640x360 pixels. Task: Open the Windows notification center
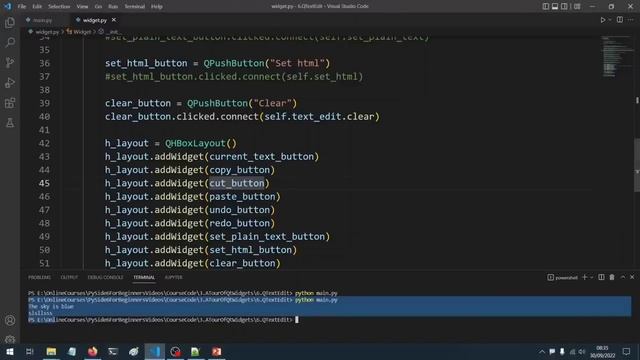(627, 351)
